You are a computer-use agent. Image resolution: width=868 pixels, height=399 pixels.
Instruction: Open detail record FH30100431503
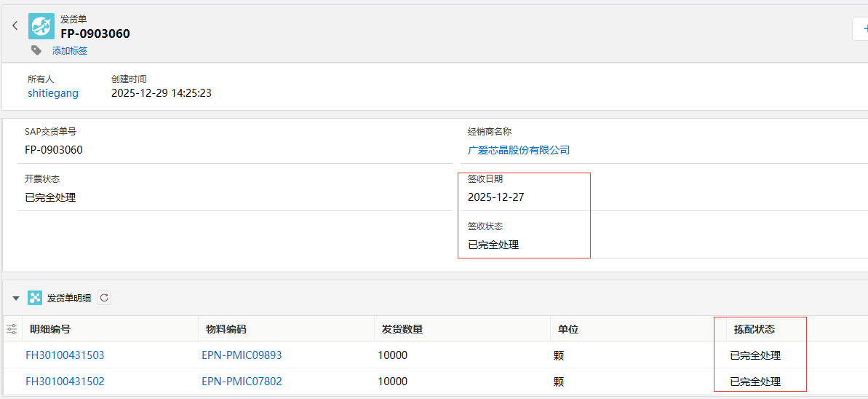(x=65, y=355)
